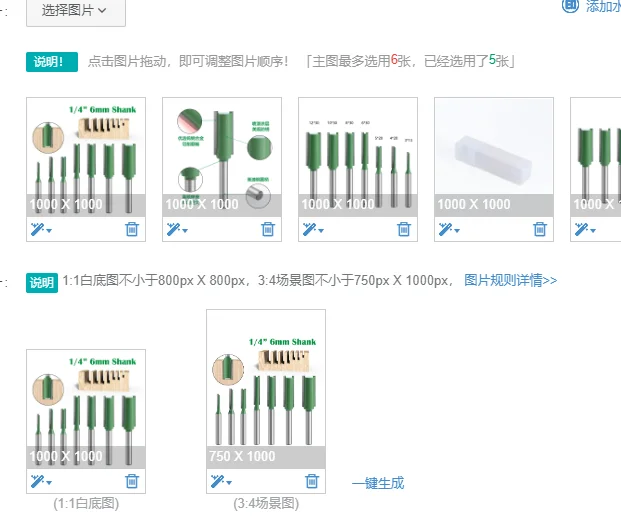Select the seven-sizes router bit main image

click(x=358, y=157)
